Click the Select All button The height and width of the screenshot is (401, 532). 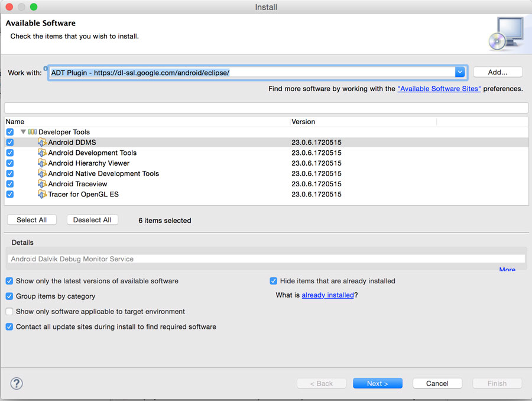[31, 219]
